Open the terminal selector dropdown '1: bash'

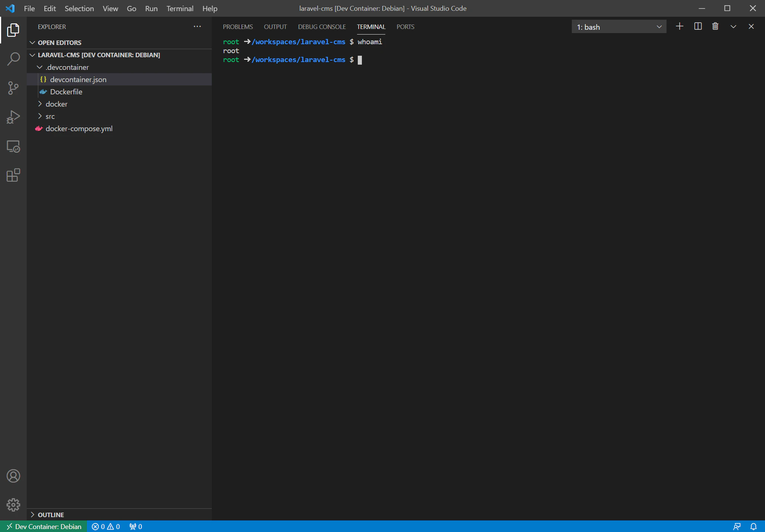(x=619, y=27)
